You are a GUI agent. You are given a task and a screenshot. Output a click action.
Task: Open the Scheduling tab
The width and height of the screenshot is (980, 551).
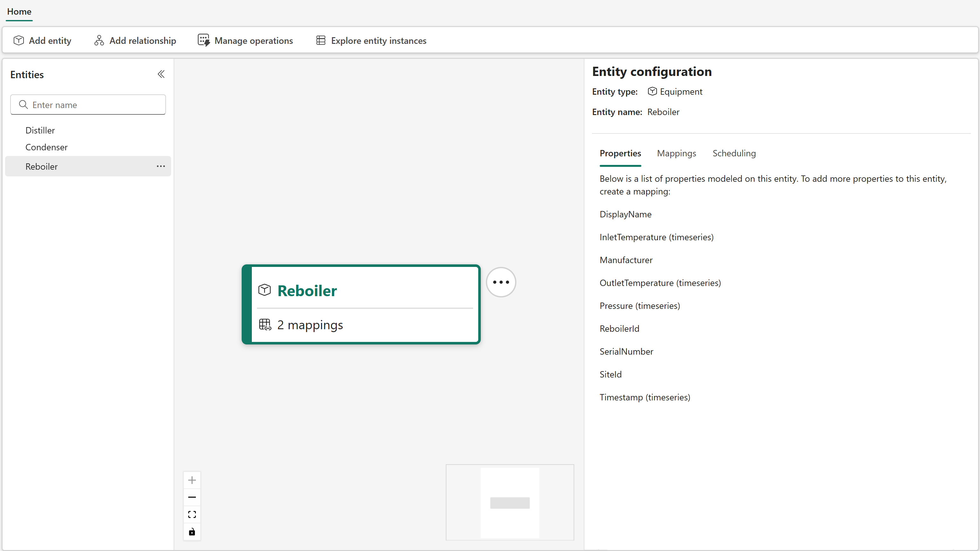point(734,153)
